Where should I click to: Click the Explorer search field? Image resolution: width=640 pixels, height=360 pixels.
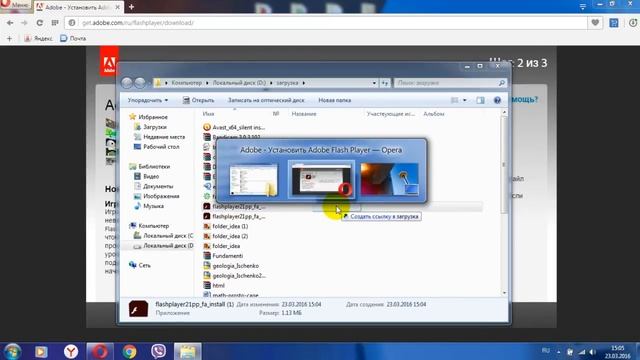pyautogui.click(x=450, y=83)
